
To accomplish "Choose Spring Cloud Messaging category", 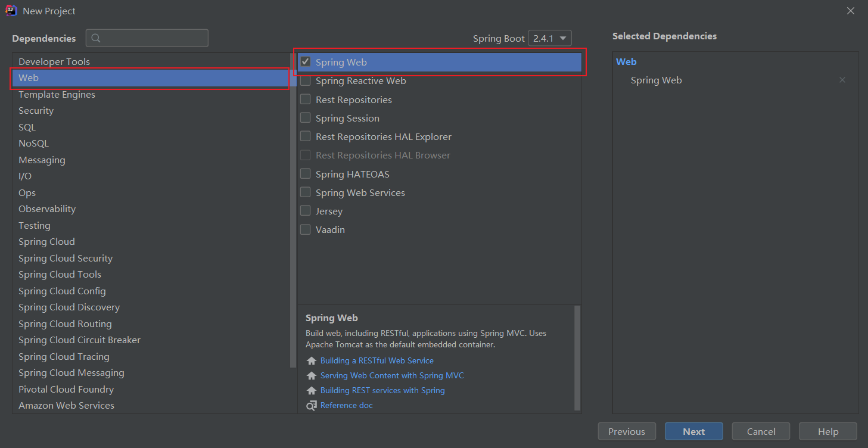I will tap(151, 373).
